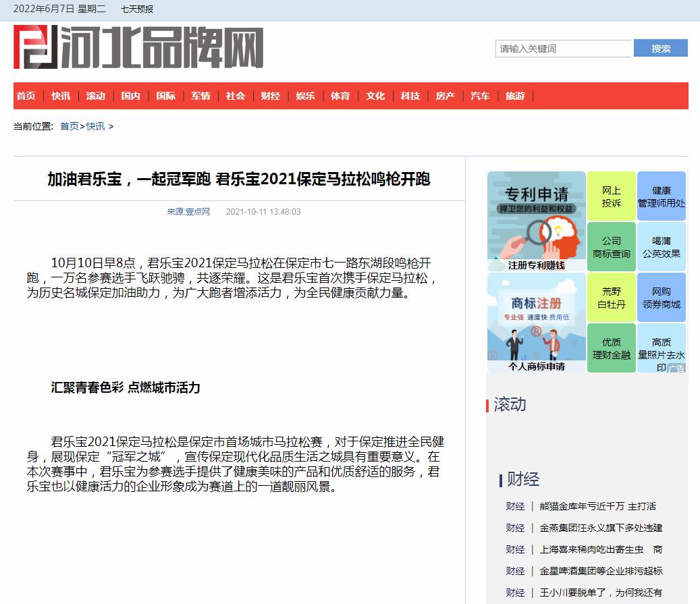Viewport: 700px width, 604px height.
Task: Select the 娱乐 navigation item
Action: click(305, 96)
